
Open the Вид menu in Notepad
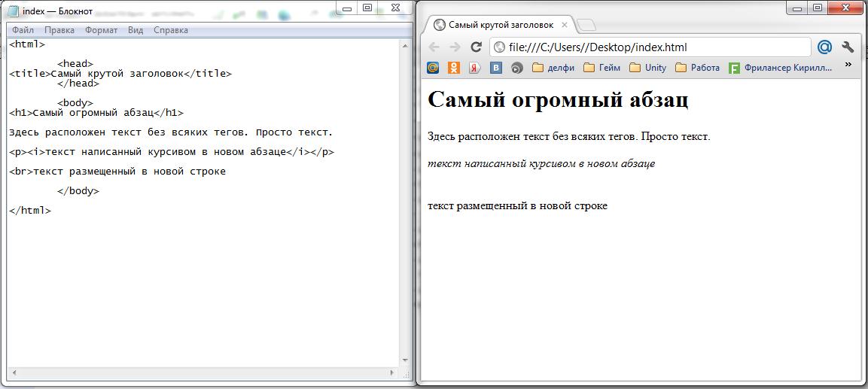click(136, 30)
